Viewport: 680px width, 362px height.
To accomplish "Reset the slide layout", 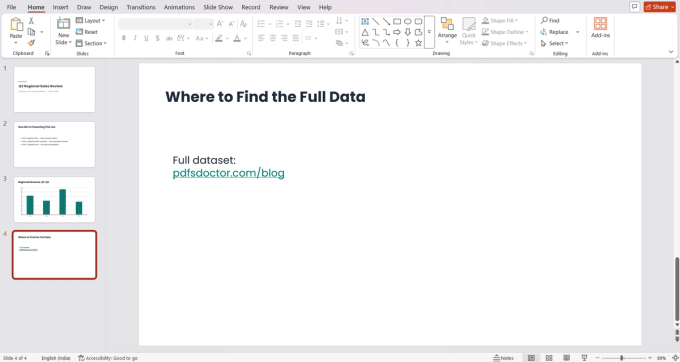I will (87, 32).
